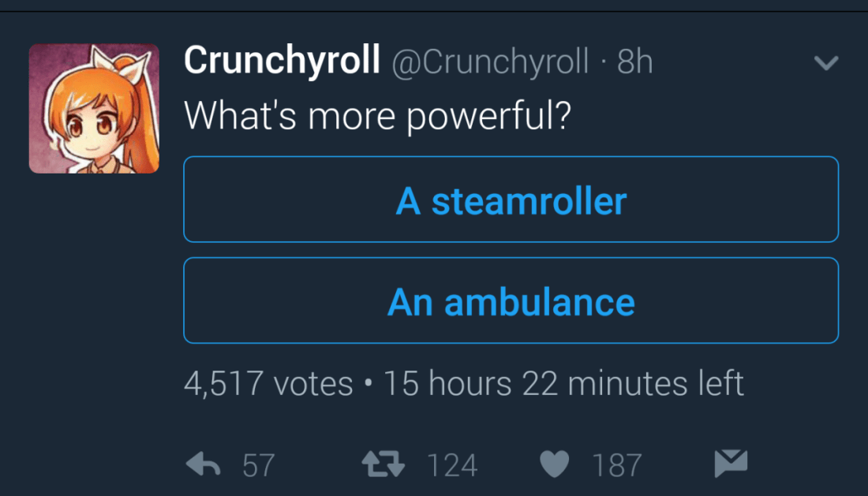View the 57 replies count
Viewport: 868px width, 496px height.
pos(258,465)
